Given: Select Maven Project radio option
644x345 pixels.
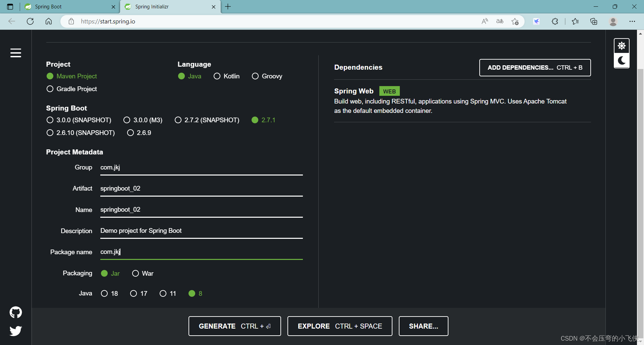Looking at the screenshot, I should [72, 76].
